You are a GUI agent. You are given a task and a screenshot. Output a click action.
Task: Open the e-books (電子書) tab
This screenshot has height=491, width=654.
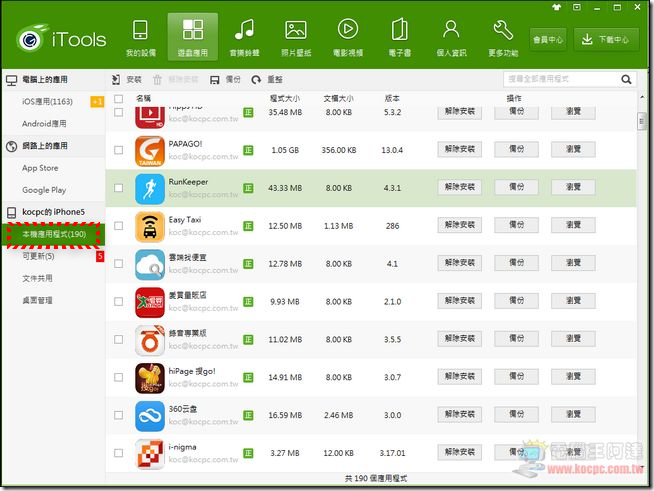[400, 38]
